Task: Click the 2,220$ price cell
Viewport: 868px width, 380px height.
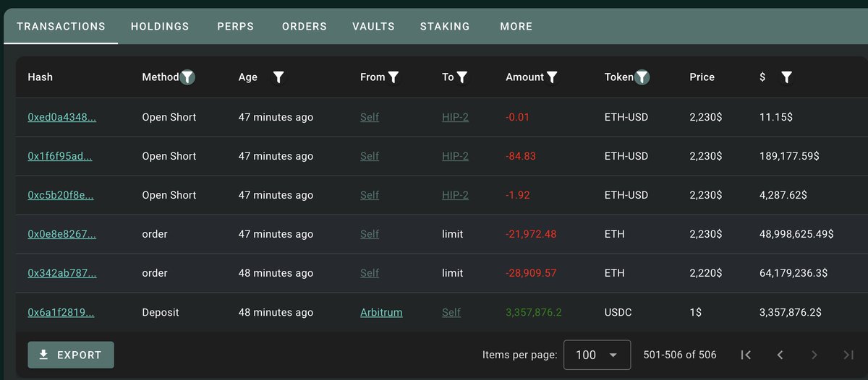Action: coord(705,273)
